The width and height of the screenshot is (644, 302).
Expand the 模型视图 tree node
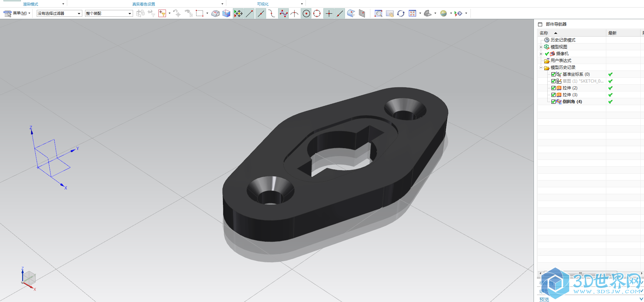(x=541, y=47)
